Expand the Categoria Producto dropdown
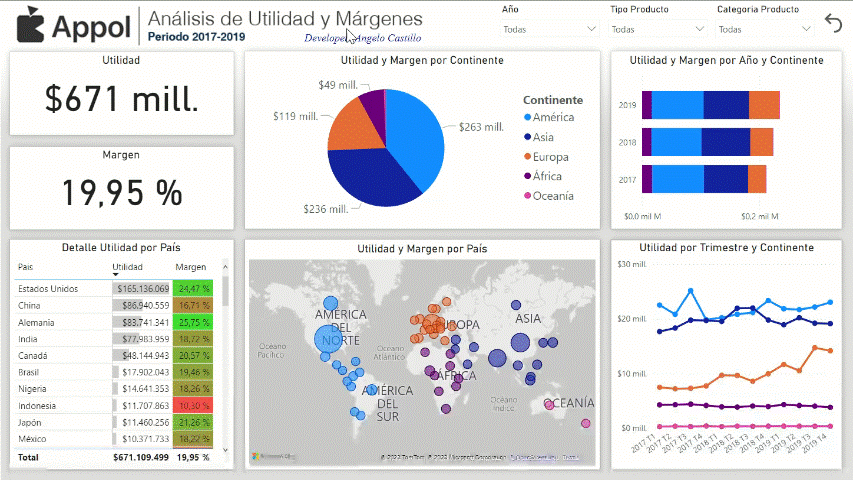 [764, 30]
